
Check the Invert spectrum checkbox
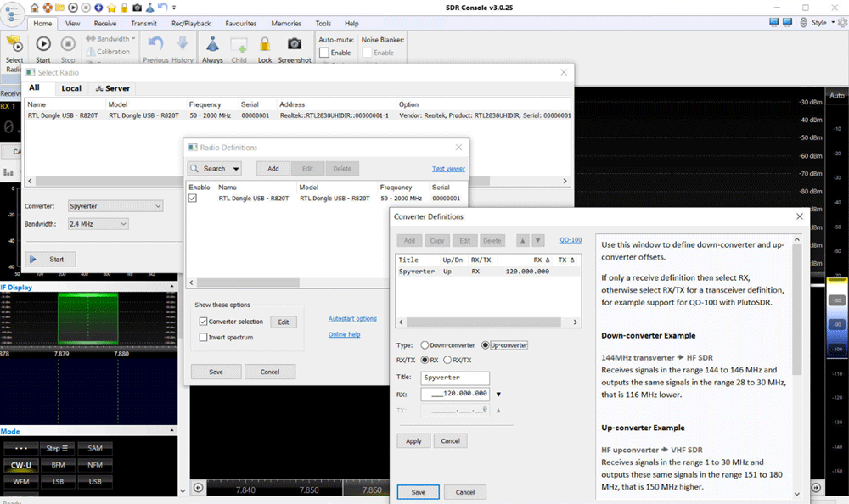(203, 337)
